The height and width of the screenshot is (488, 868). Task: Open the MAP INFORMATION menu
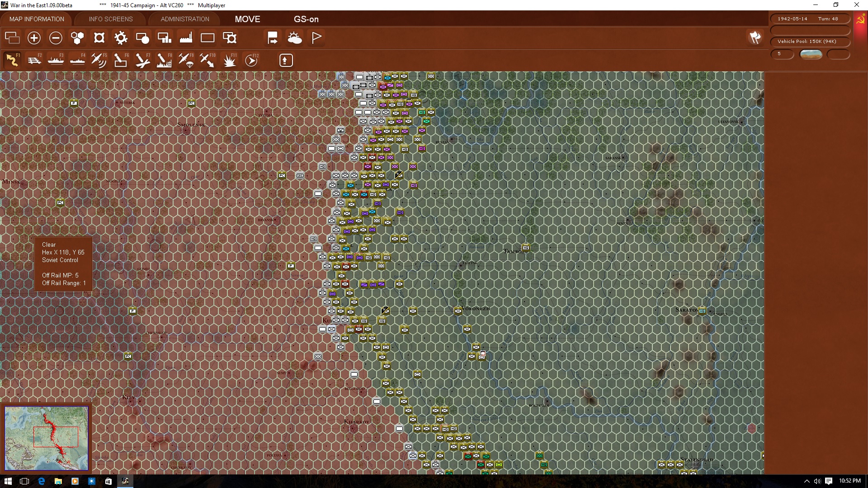[x=36, y=19]
